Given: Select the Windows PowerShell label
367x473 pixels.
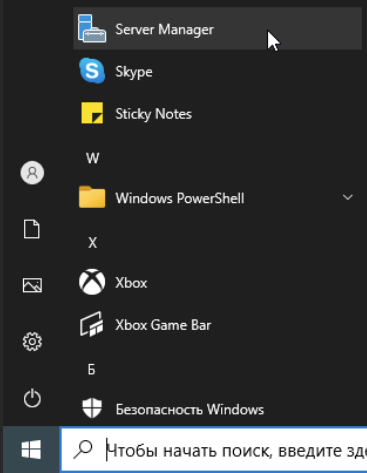Looking at the screenshot, I should pos(180,198).
